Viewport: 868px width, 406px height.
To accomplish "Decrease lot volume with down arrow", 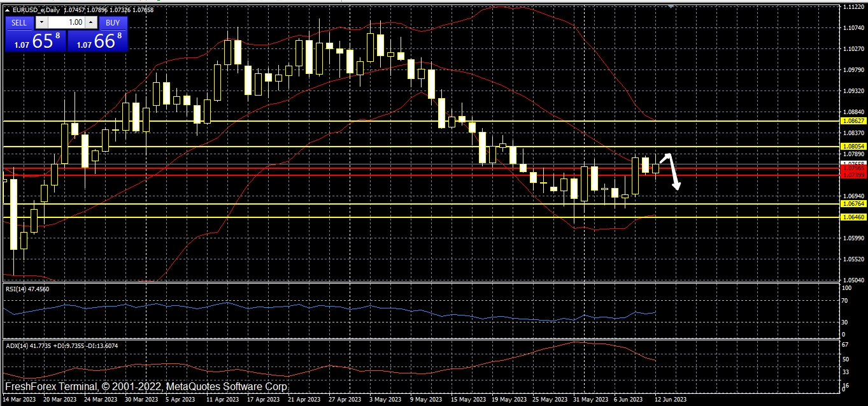I will pyautogui.click(x=41, y=22).
